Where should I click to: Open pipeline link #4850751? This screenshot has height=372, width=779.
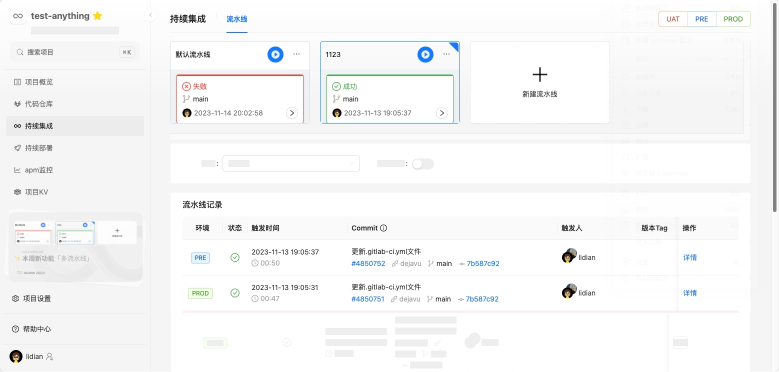(368, 299)
